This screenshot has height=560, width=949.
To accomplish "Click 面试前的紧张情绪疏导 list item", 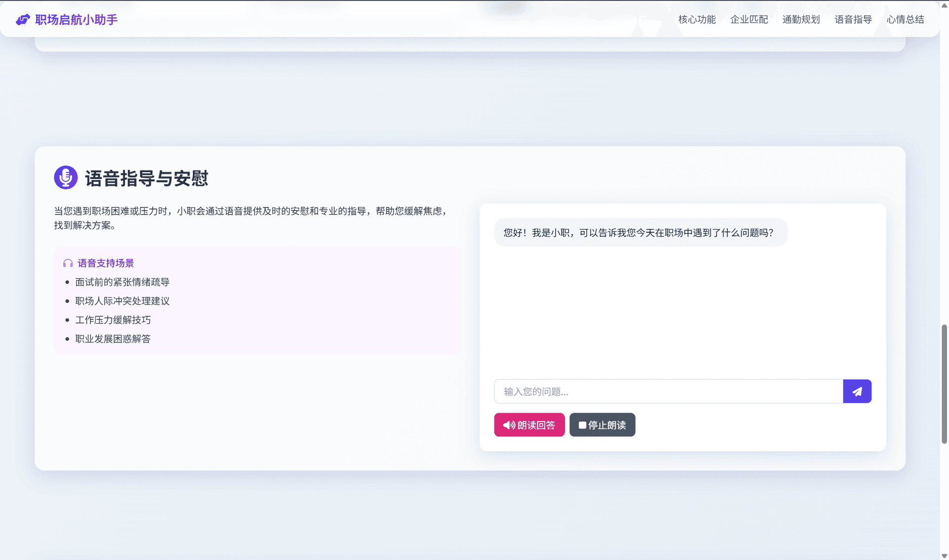I will (x=122, y=282).
